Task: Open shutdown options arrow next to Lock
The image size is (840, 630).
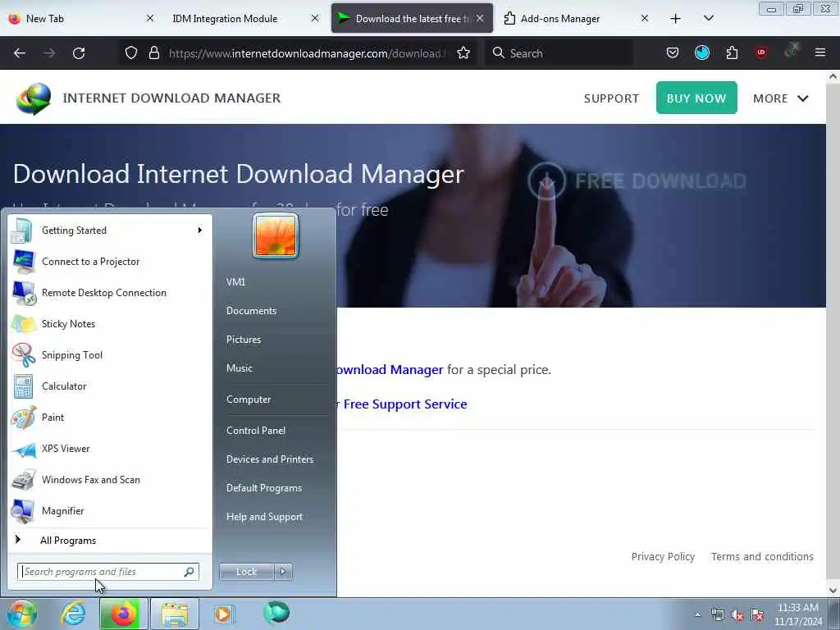Action: (283, 572)
